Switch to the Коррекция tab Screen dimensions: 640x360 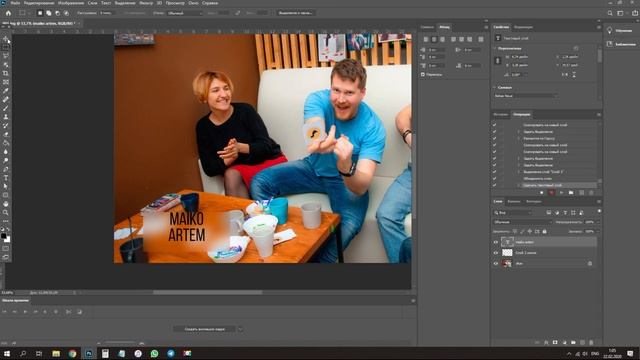click(x=523, y=27)
